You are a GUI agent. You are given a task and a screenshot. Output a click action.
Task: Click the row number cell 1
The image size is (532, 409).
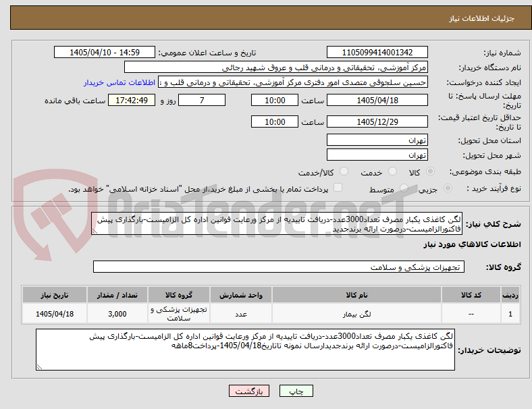pyautogui.click(x=510, y=314)
